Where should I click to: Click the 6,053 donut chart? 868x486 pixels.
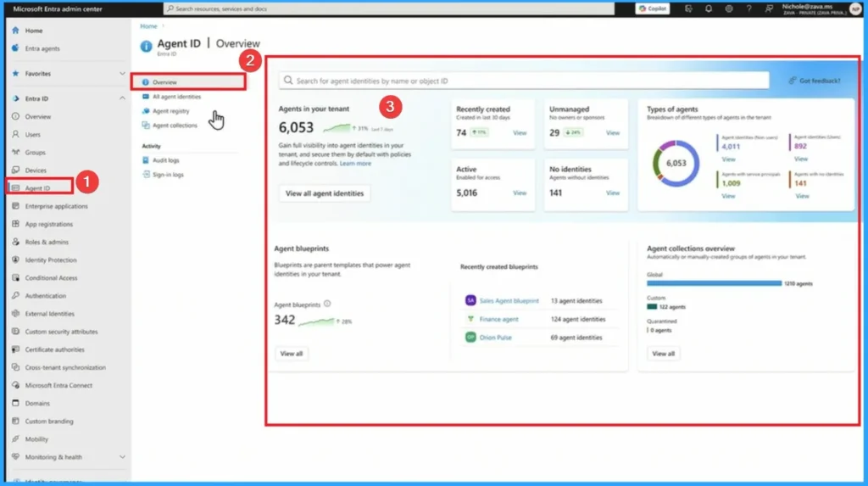click(x=676, y=164)
